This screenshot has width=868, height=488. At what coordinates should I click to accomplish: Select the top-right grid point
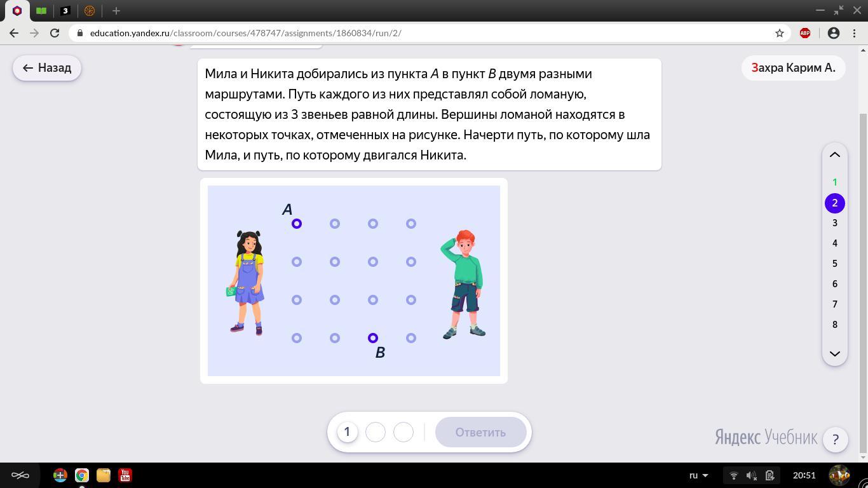(411, 224)
